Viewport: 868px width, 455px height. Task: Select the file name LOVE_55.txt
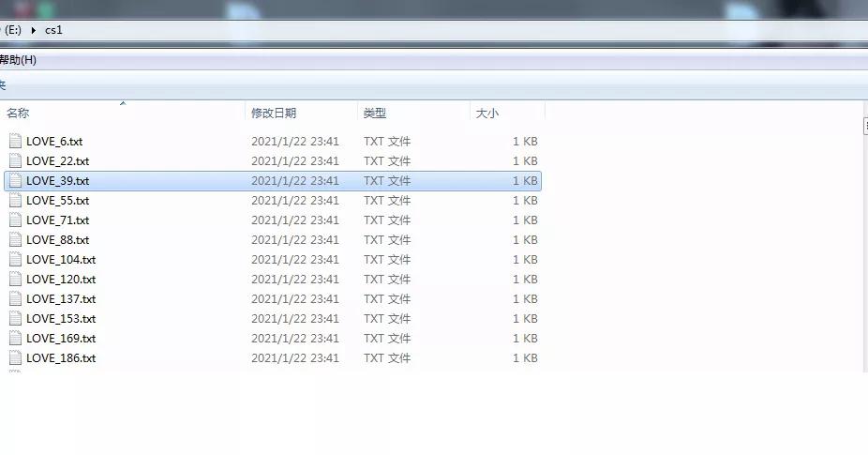57,200
